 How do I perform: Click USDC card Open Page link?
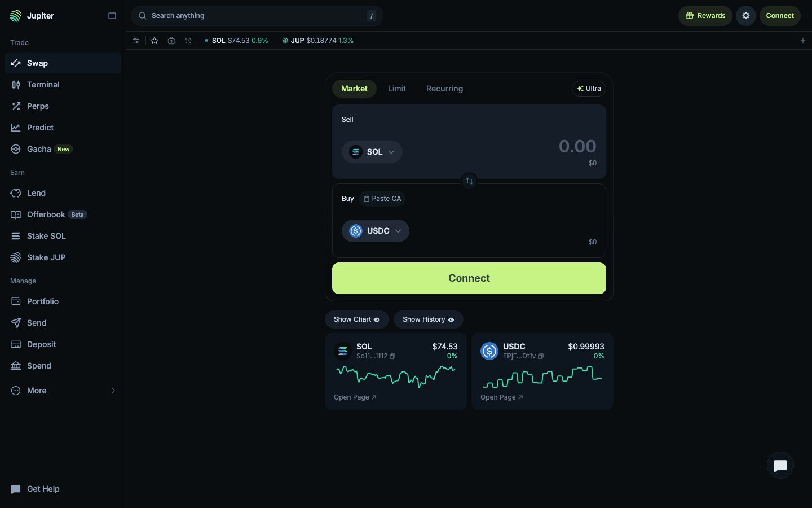point(502,397)
